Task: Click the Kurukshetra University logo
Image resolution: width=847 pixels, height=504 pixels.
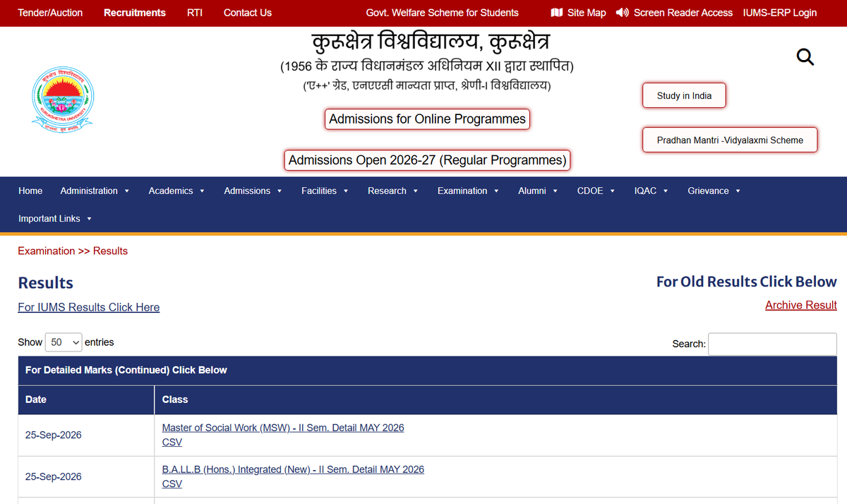Action: coord(63,100)
